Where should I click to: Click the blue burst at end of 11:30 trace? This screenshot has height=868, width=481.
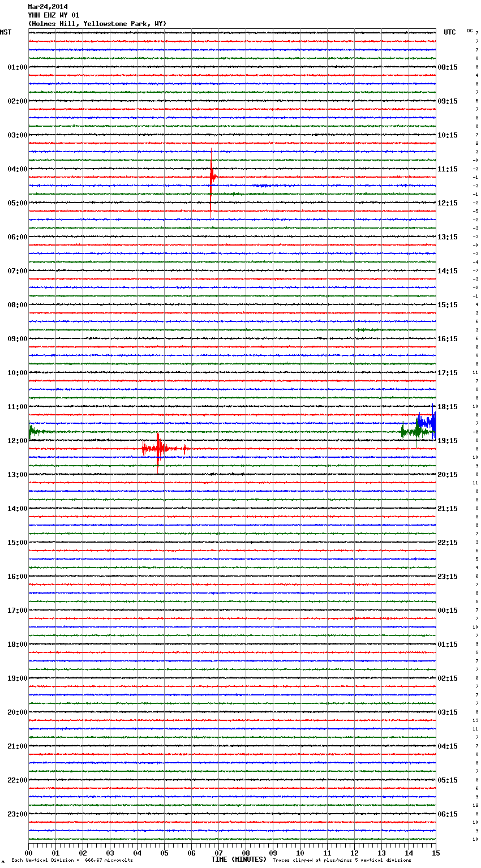coord(426,422)
